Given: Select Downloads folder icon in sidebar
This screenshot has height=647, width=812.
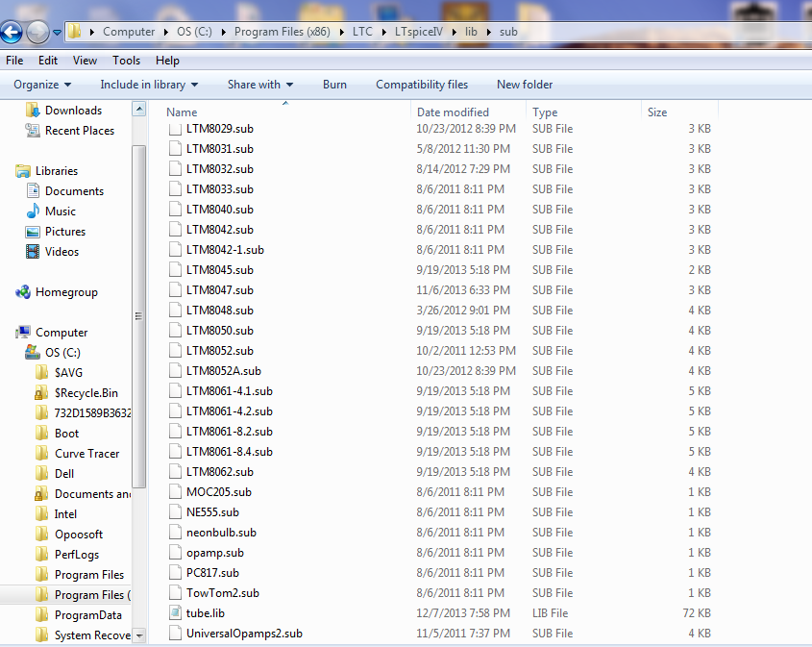Looking at the screenshot, I should pos(33,110).
